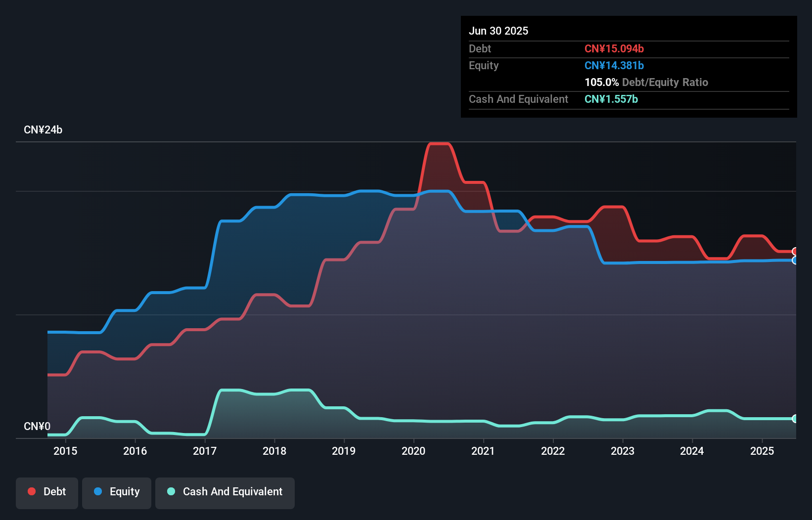Select the 2025 x-axis label
The width and height of the screenshot is (812, 520).
(762, 451)
